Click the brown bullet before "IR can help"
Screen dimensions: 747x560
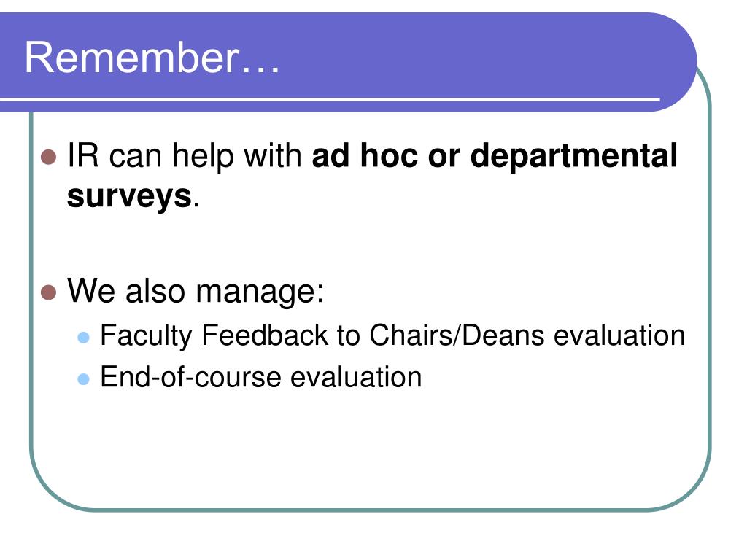click(49, 157)
